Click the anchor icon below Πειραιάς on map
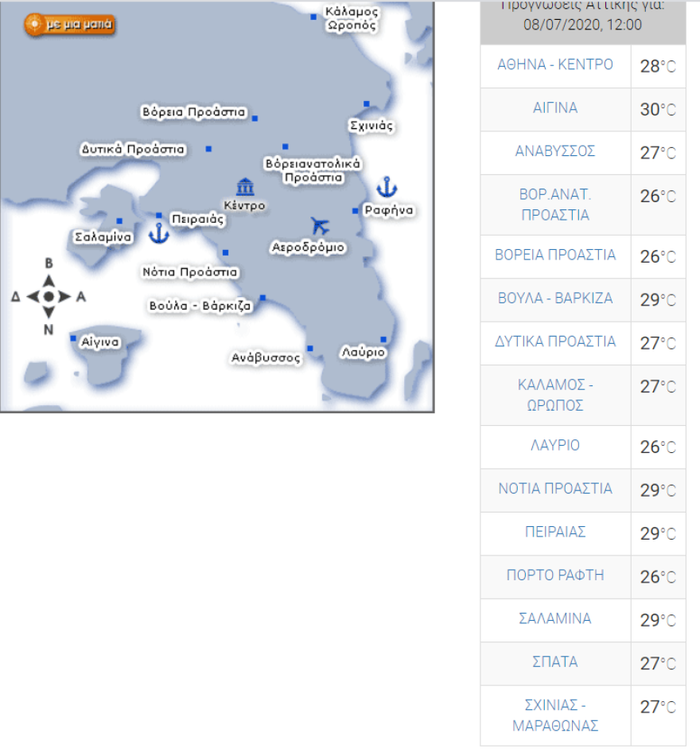 pyautogui.click(x=159, y=234)
